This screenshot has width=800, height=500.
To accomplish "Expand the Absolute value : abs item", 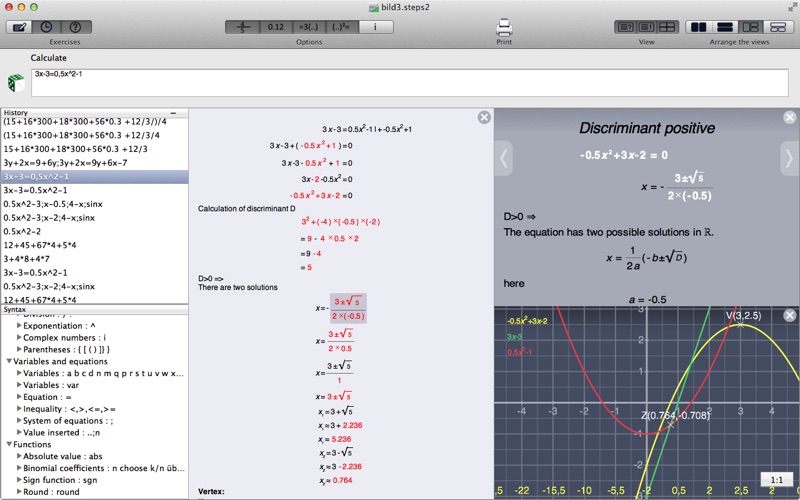I will pyautogui.click(x=19, y=456).
